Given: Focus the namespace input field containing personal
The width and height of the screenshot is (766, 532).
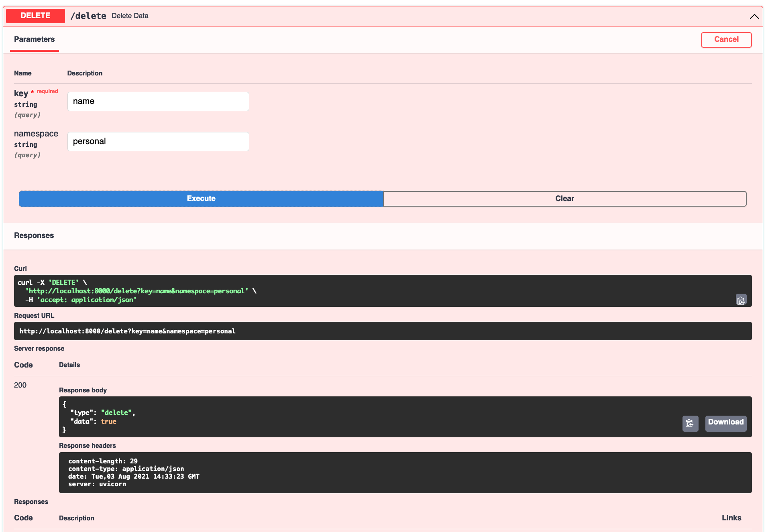Looking at the screenshot, I should tap(158, 142).
